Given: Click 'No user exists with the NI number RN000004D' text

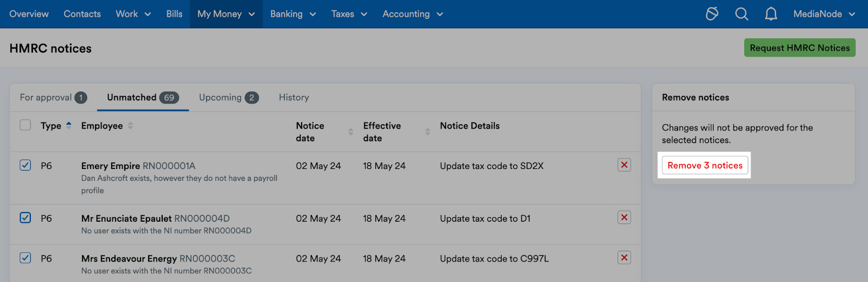Looking at the screenshot, I should pos(167,231).
